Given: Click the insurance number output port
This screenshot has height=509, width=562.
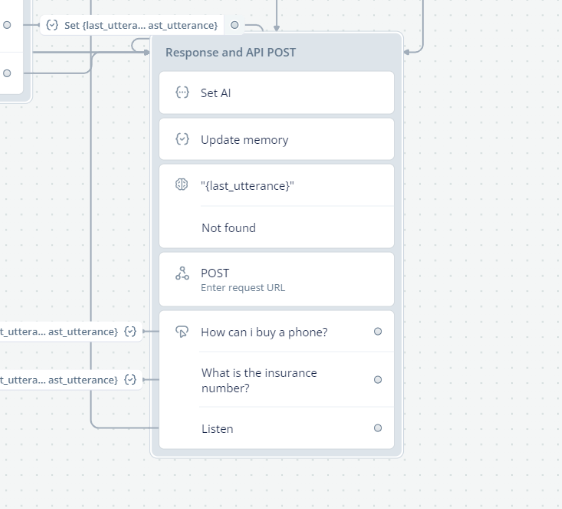Looking at the screenshot, I should tap(378, 380).
